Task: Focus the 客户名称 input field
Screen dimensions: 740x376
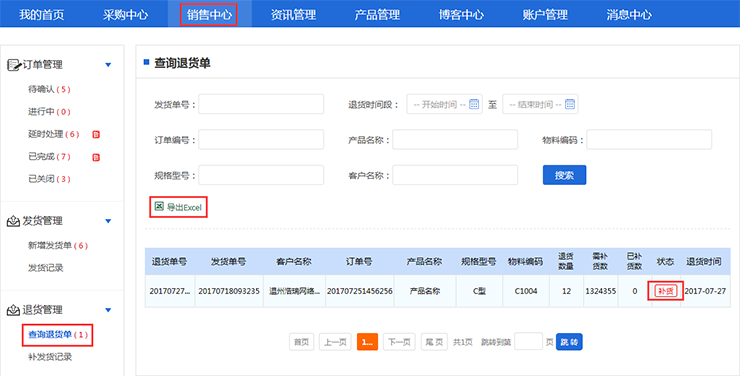Action: point(455,175)
